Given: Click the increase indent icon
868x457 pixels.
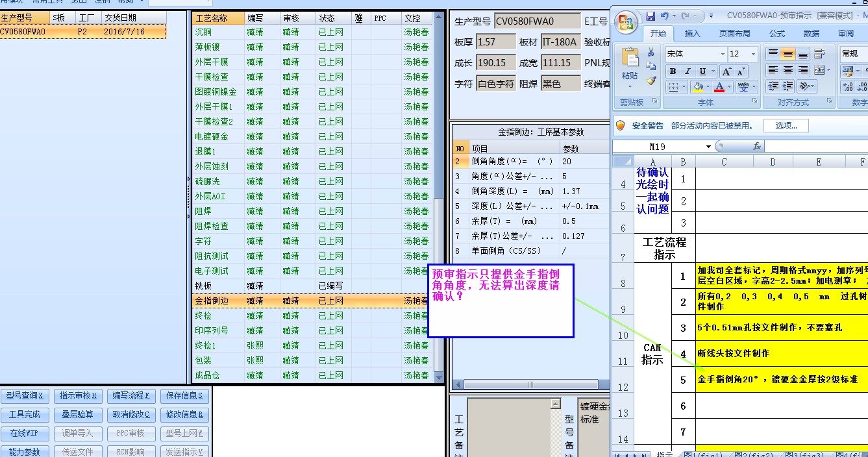Looking at the screenshot, I should pos(787,86).
